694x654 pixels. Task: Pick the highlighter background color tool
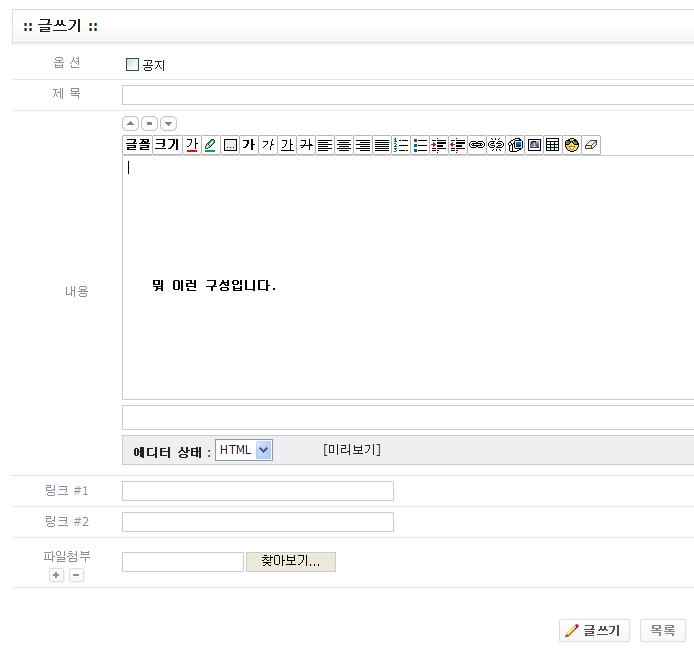(211, 145)
